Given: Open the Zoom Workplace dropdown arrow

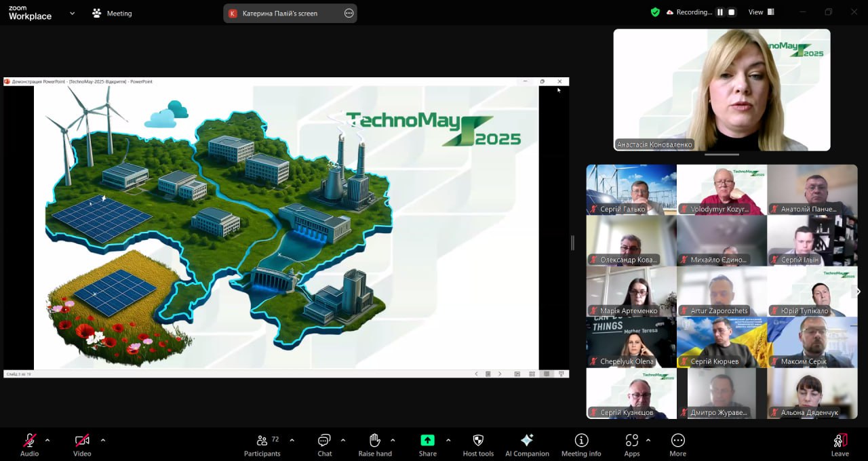Looking at the screenshot, I should 72,13.
